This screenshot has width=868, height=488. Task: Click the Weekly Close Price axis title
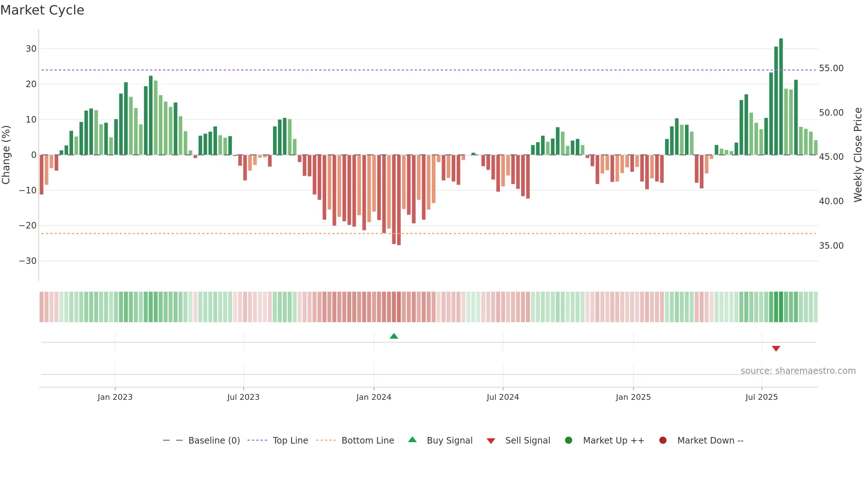[858, 155]
